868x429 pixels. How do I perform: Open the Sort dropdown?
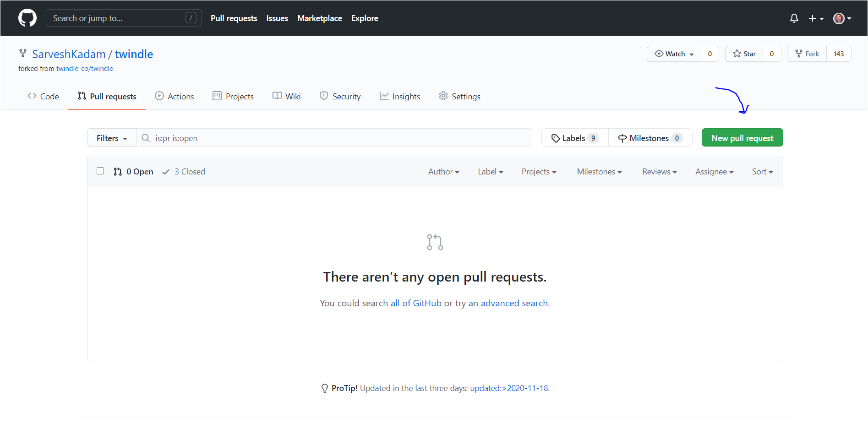click(762, 172)
